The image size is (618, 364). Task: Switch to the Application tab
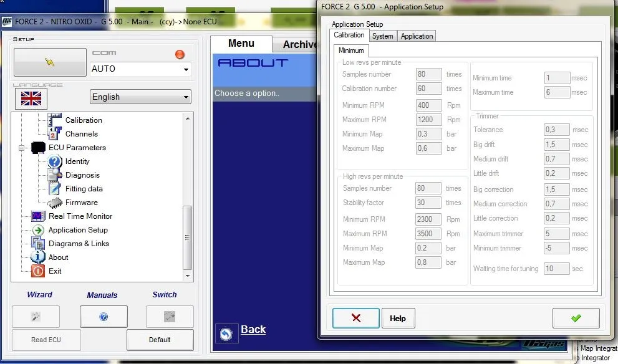pos(417,36)
